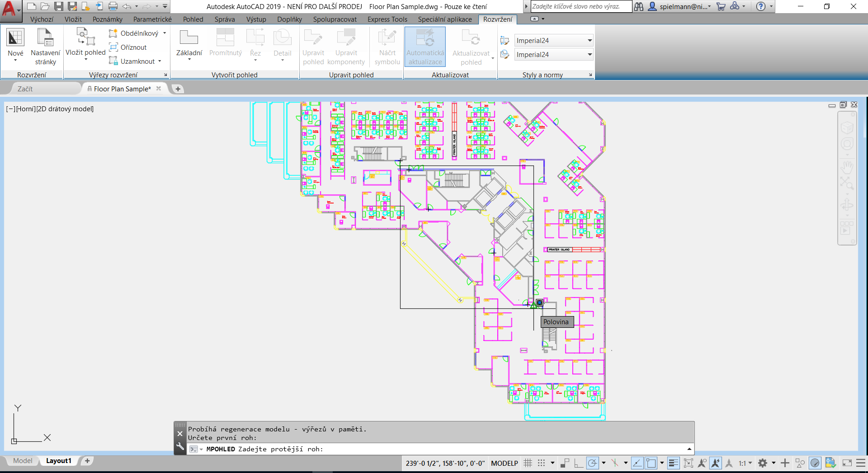Click the [Horní] view control label

pyautogui.click(x=26, y=109)
